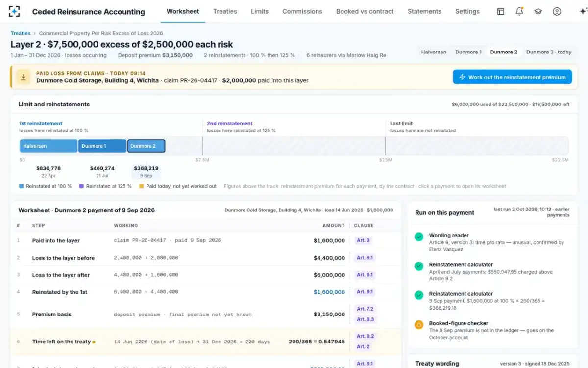This screenshot has width=588, height=368.
Task: Open the layout panel icon in header
Action: 500,11
